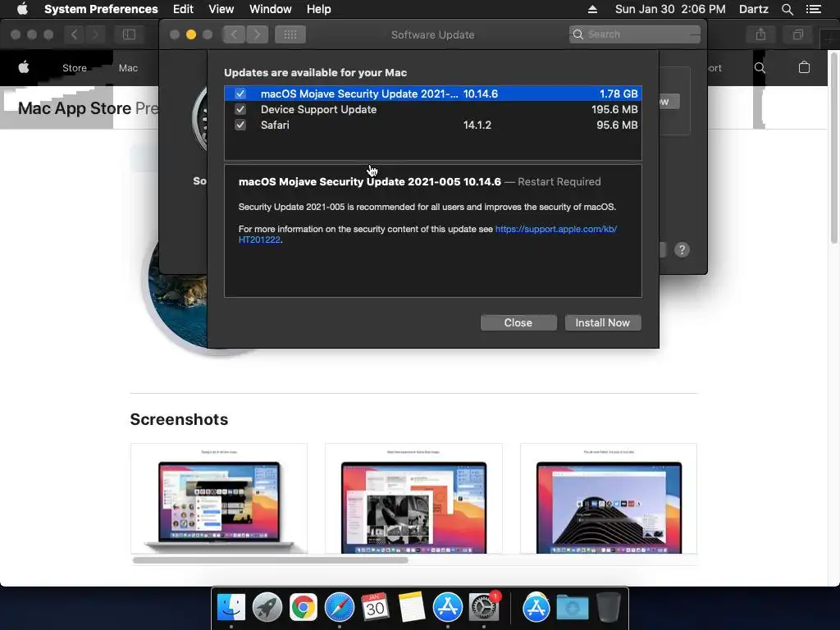The width and height of the screenshot is (840, 630).
Task: Open the Downloads folder in the Dock
Action: tap(572, 608)
